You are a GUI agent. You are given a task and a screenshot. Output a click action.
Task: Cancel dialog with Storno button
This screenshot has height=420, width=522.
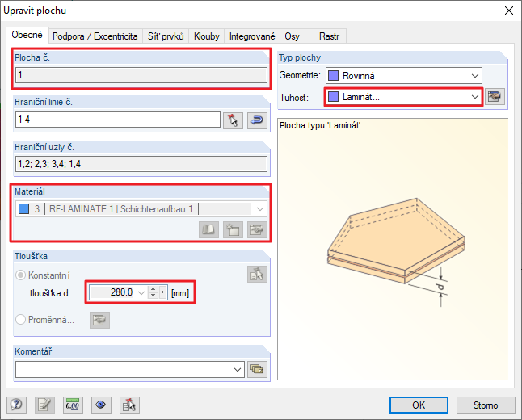[486, 405]
